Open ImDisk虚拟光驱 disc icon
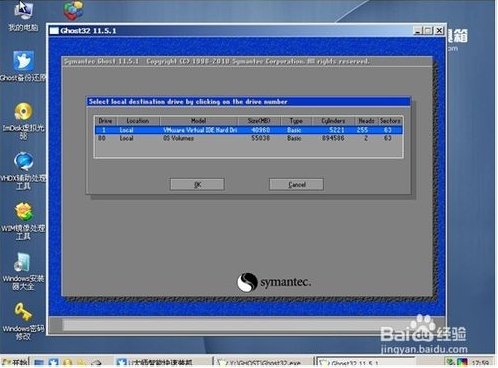The width and height of the screenshot is (498, 368). pyautogui.click(x=23, y=120)
